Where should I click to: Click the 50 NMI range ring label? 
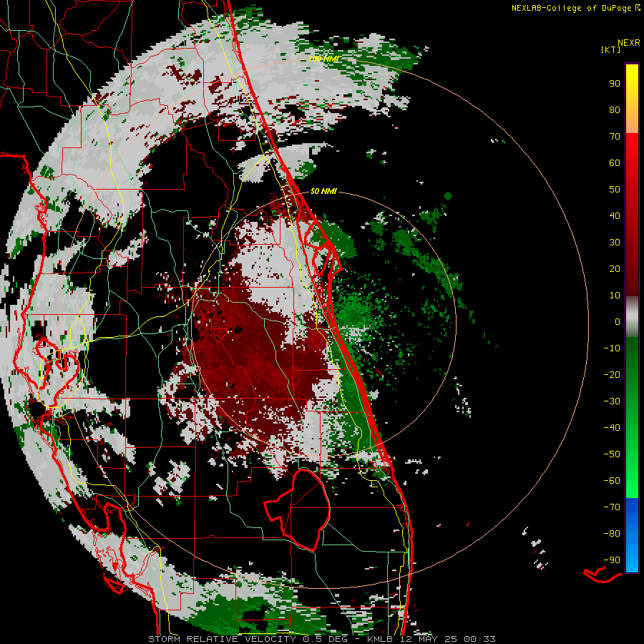tap(323, 191)
